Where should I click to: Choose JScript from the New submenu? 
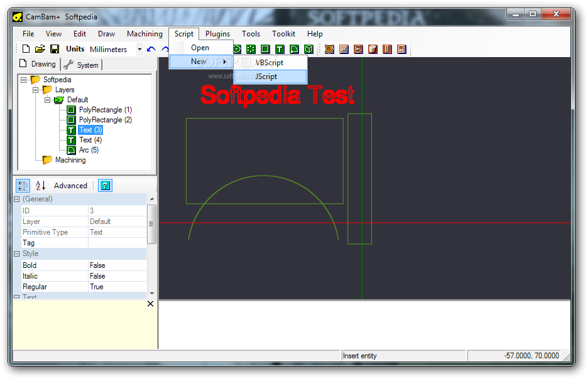point(270,77)
